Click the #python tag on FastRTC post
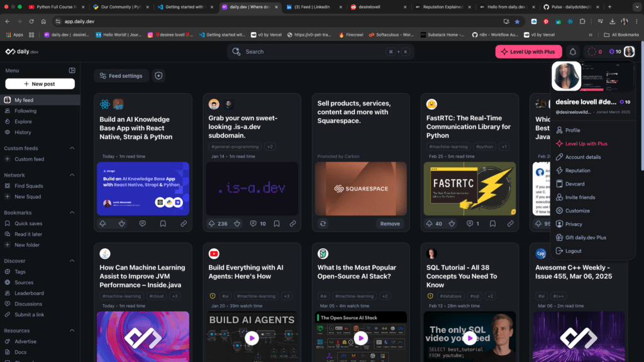The width and height of the screenshot is (644, 362). [485, 146]
